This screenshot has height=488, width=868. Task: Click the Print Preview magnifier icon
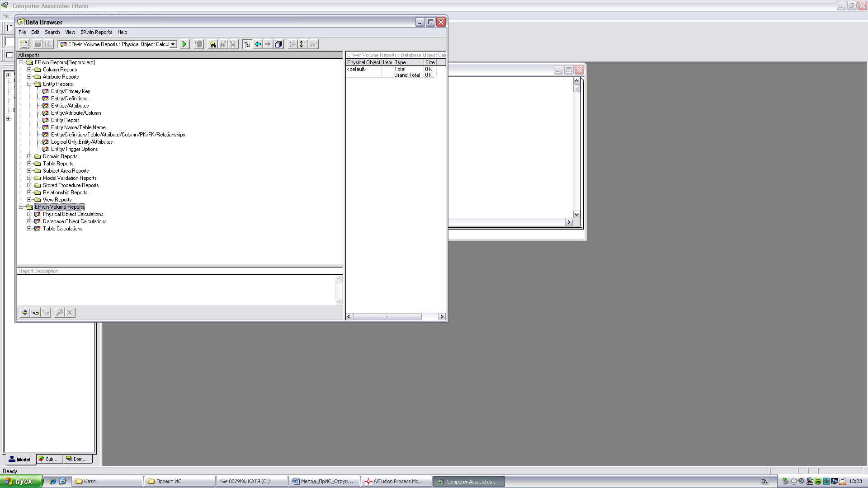tap(48, 44)
